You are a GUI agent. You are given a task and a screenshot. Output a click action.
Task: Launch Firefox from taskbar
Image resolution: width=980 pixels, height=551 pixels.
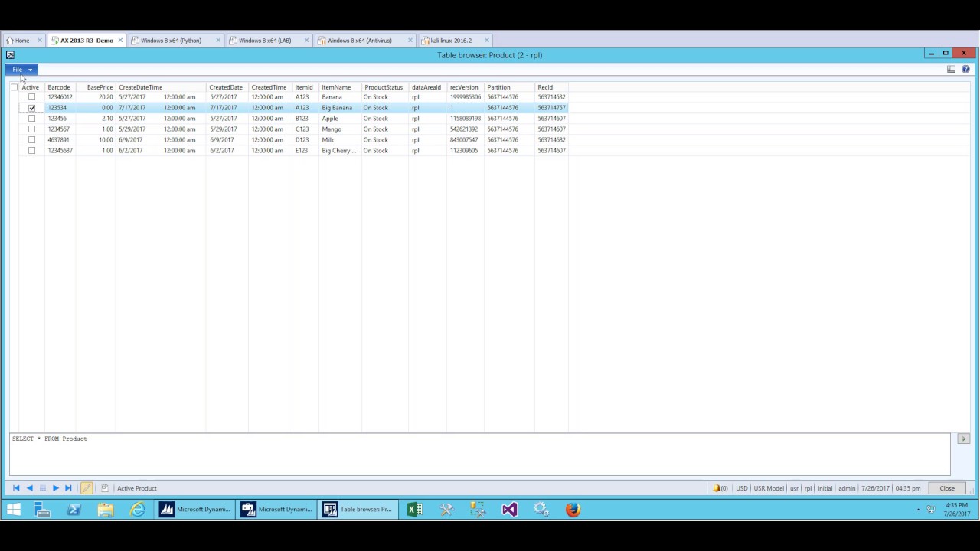click(x=573, y=509)
